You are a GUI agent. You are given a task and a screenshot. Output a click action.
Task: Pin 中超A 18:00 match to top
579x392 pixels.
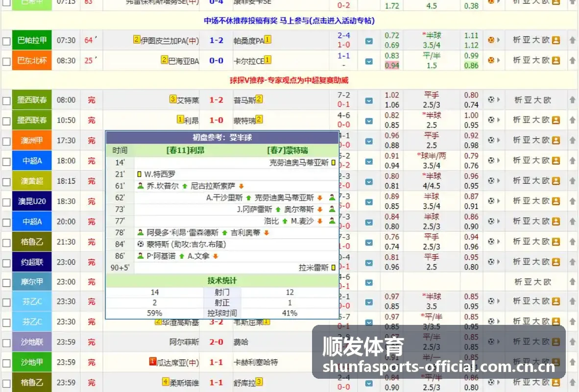tap(572, 160)
